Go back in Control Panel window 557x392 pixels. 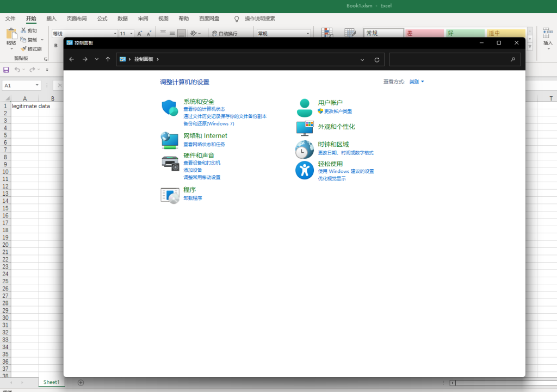point(71,59)
